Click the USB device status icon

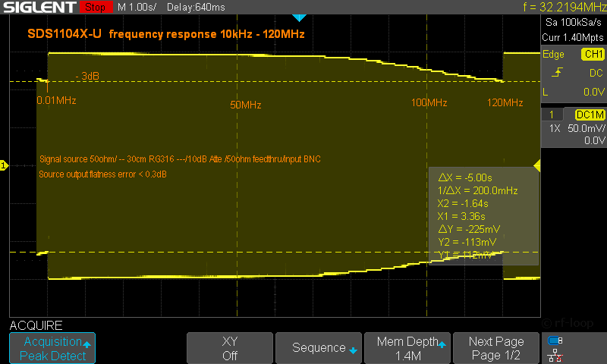555,340
